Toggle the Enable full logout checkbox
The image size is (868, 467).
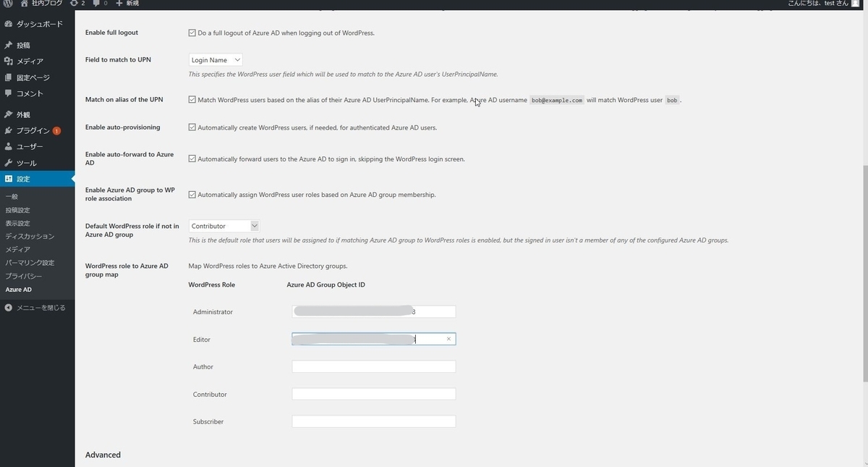coord(192,33)
